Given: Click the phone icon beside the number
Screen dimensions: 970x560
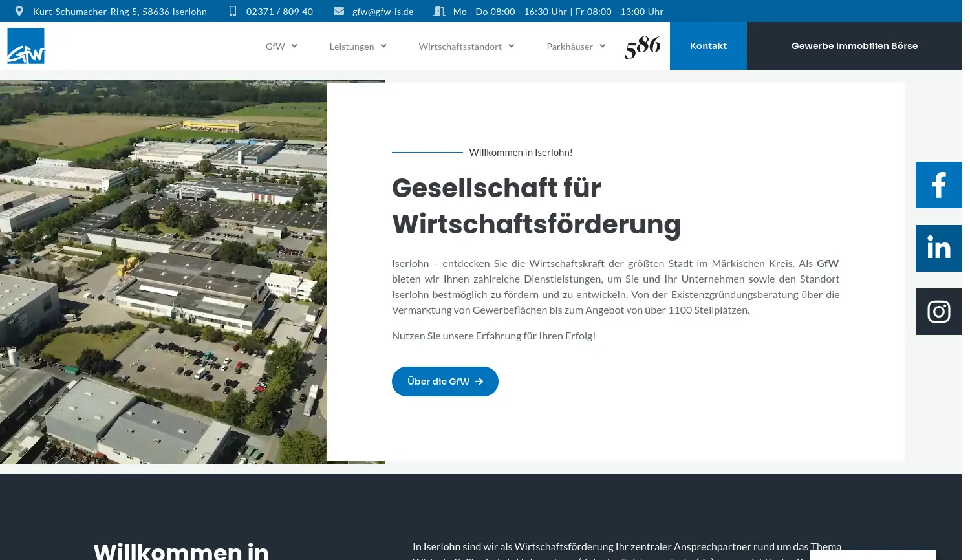Looking at the screenshot, I should [233, 11].
